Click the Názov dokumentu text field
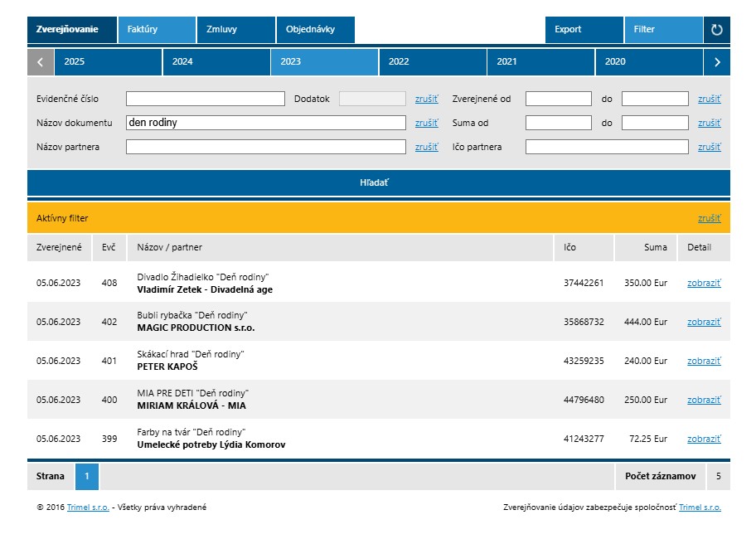The height and width of the screenshot is (539, 756). [265, 123]
